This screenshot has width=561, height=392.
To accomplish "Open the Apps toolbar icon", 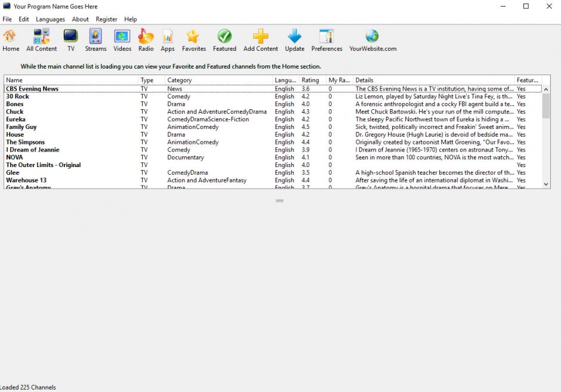I will tap(168, 36).
